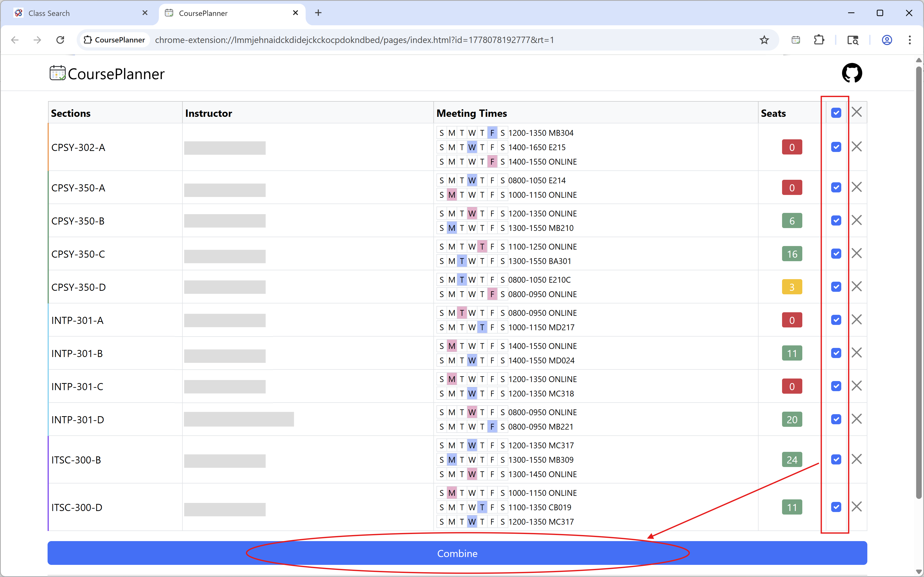Click the 1400-1650 E215 meeting time

click(x=537, y=147)
